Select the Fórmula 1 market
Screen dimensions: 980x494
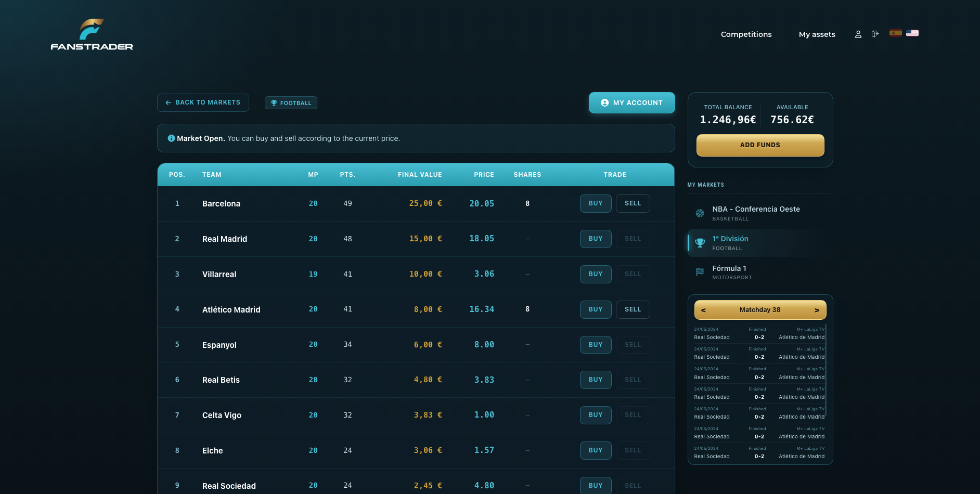point(760,272)
